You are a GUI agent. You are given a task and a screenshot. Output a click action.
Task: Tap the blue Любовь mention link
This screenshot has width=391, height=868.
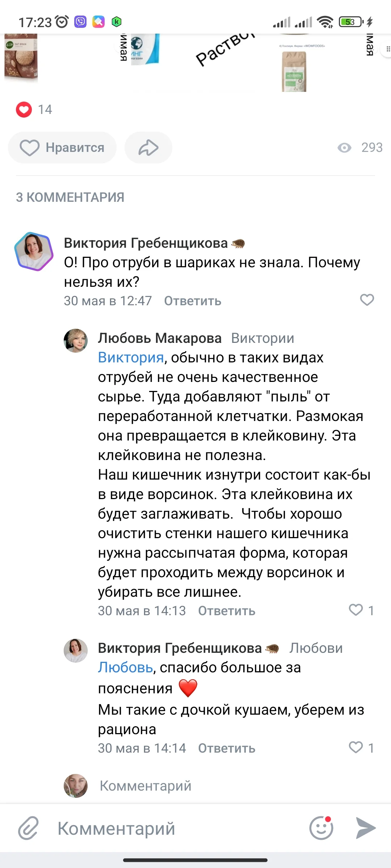[x=126, y=668]
